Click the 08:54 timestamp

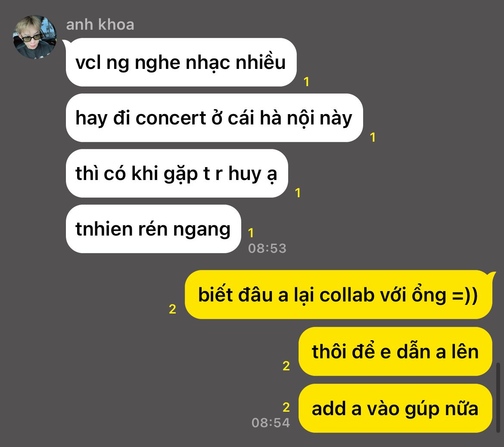(271, 423)
